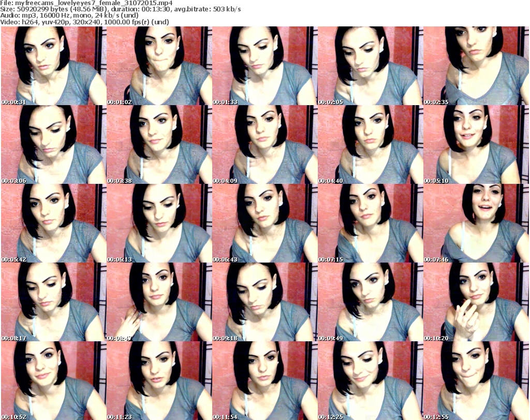Open the frame at 00:04:09

pyautogui.click(x=264, y=144)
